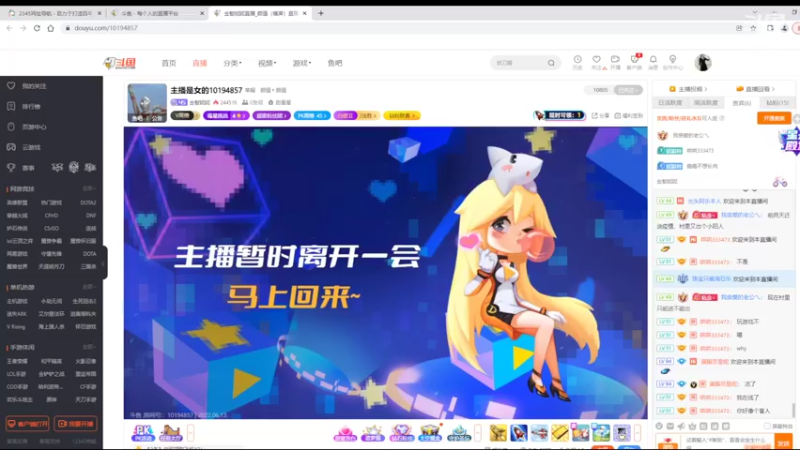Click the browser address bar
Image resolution: width=800 pixels, height=450 pixels.
pos(398,28)
